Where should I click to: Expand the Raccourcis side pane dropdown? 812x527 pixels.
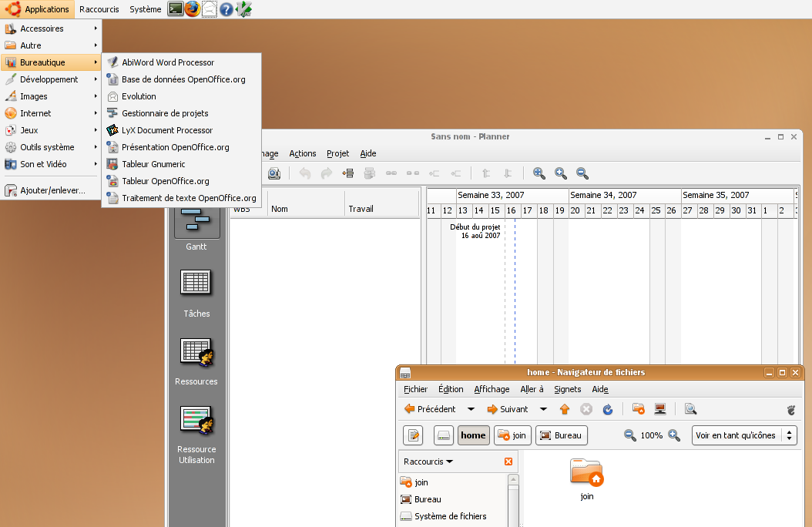(428, 462)
